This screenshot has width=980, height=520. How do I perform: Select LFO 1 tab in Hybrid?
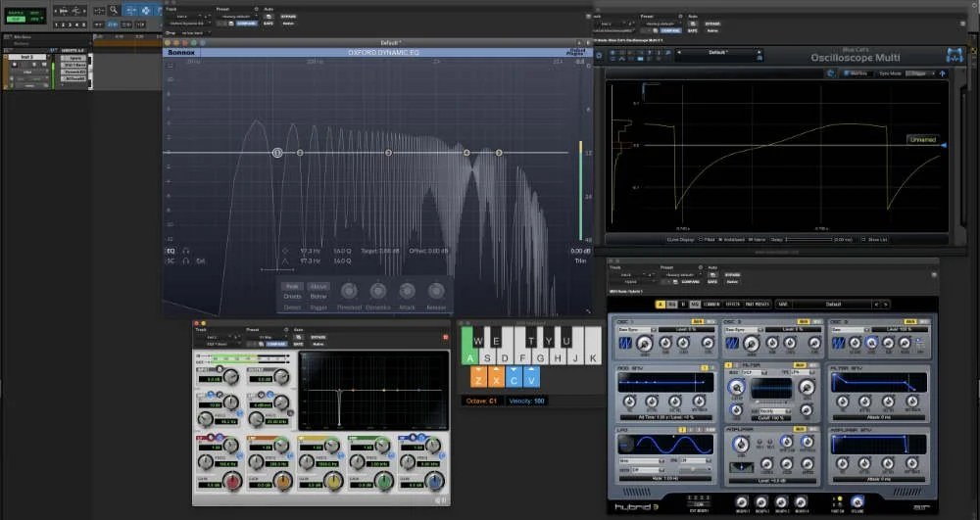683,430
